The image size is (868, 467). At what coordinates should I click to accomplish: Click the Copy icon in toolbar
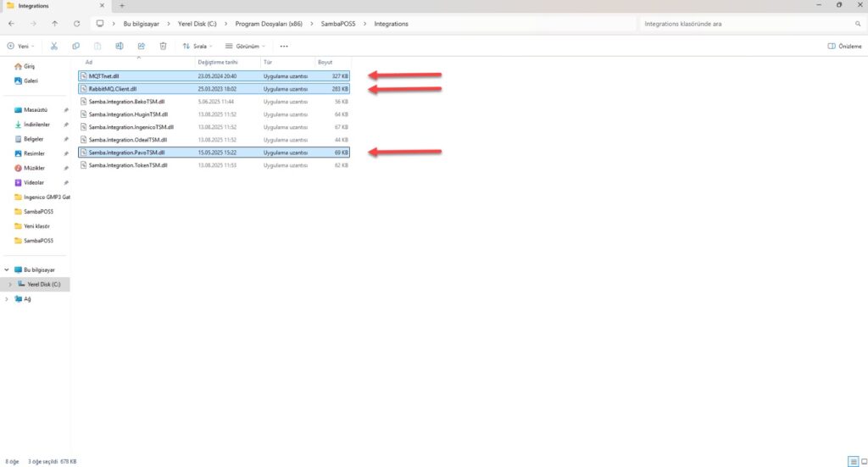click(x=75, y=46)
